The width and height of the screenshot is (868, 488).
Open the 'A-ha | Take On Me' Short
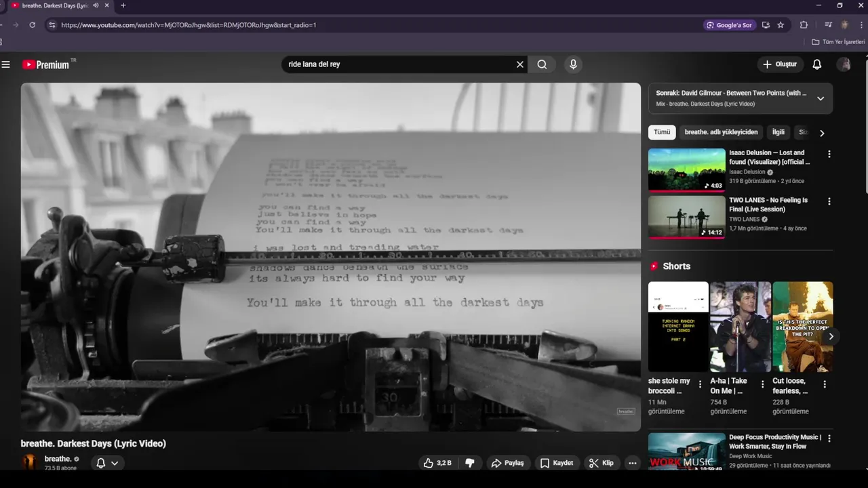(x=741, y=327)
